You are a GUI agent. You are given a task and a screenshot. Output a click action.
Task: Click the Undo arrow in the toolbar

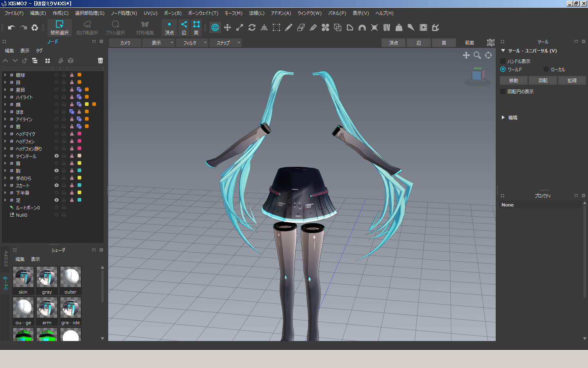point(11,27)
